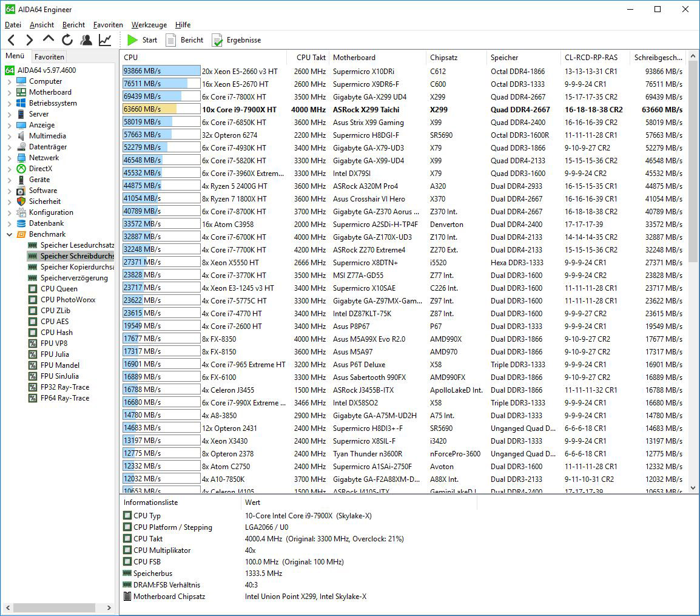
Task: Select the Konfiguration gear icon
Action: point(21,212)
